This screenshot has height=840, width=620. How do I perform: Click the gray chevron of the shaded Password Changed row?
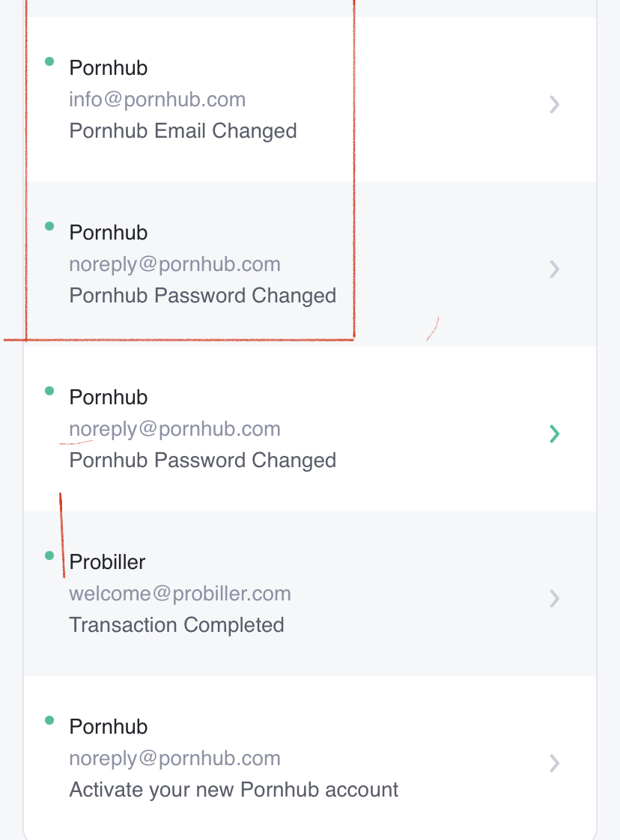coord(555,269)
